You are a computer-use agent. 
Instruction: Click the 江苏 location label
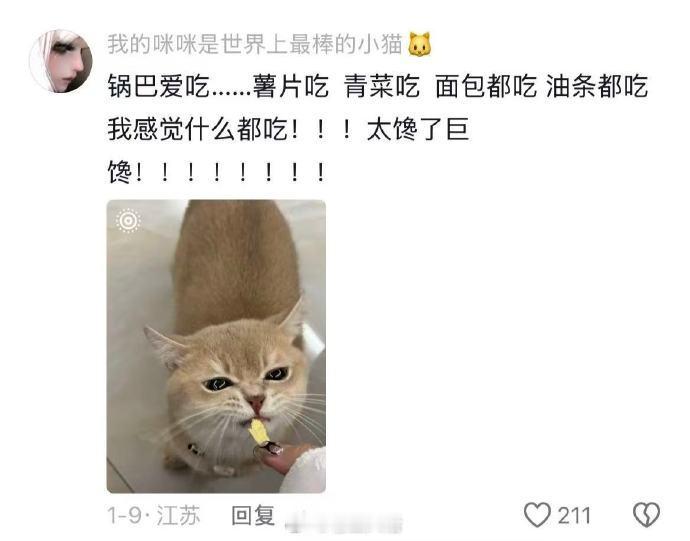178,515
